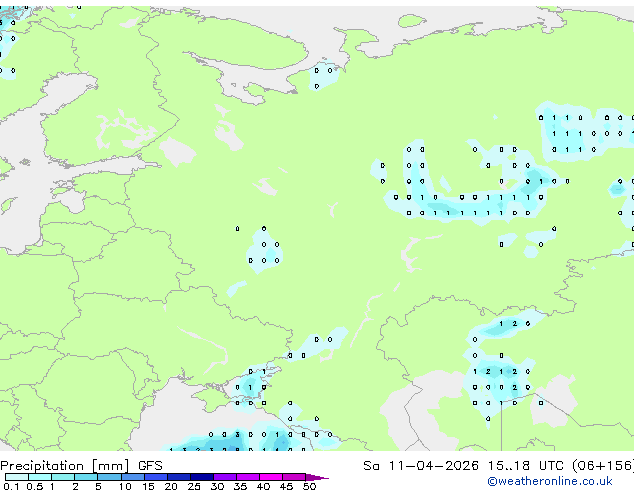Select the 35–40 mm purple-magenta legend swatch
Viewport: 634px width, 490px height.
click(x=248, y=477)
